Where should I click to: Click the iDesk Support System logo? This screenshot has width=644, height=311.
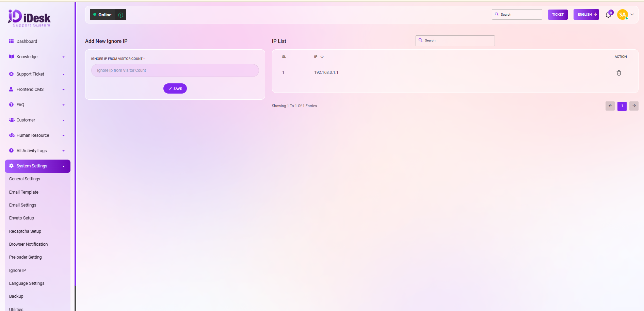(x=29, y=18)
